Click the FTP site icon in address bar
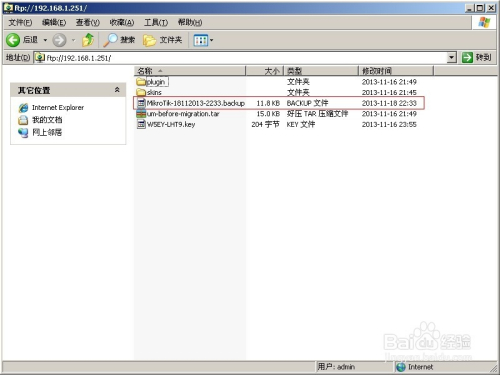Screen dimensions: 500x375 (x=40, y=58)
